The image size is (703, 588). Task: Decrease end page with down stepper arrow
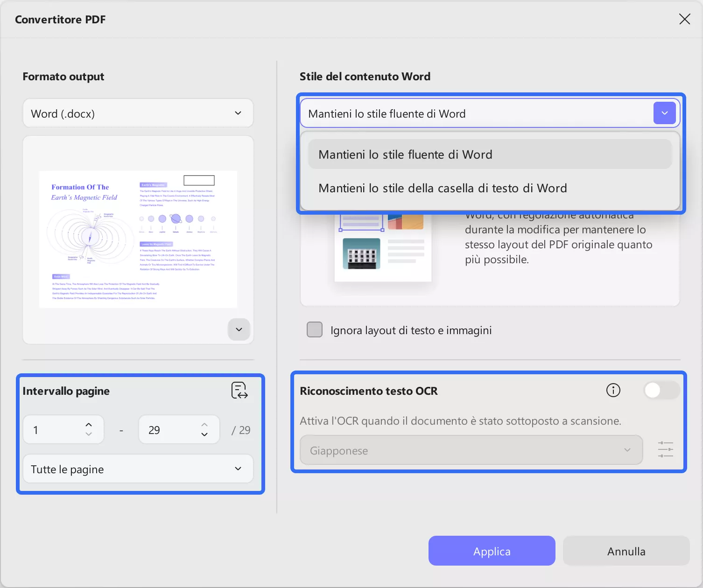(204, 434)
